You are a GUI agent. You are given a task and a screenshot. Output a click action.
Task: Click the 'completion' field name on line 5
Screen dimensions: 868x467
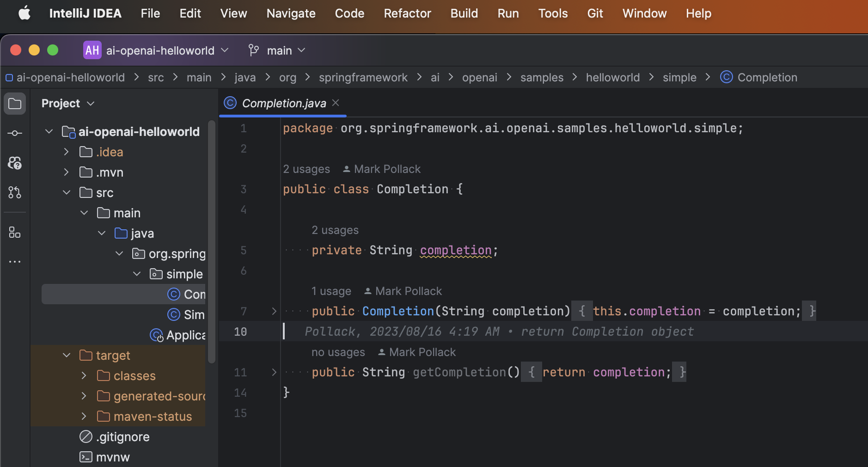pyautogui.click(x=456, y=250)
